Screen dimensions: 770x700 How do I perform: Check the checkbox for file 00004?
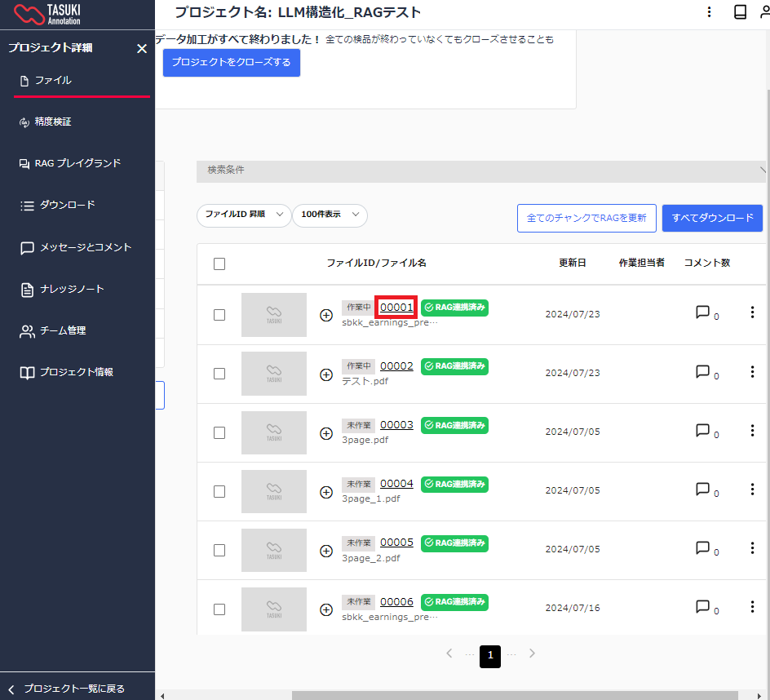point(219,492)
